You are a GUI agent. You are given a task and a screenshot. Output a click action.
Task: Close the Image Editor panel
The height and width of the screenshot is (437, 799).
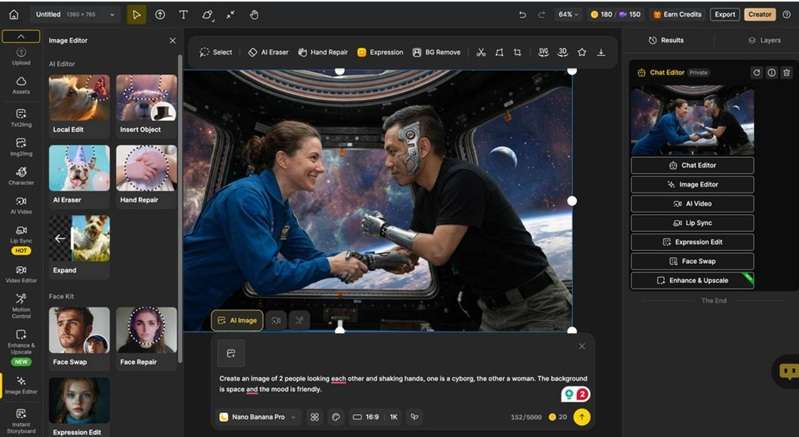coord(173,40)
